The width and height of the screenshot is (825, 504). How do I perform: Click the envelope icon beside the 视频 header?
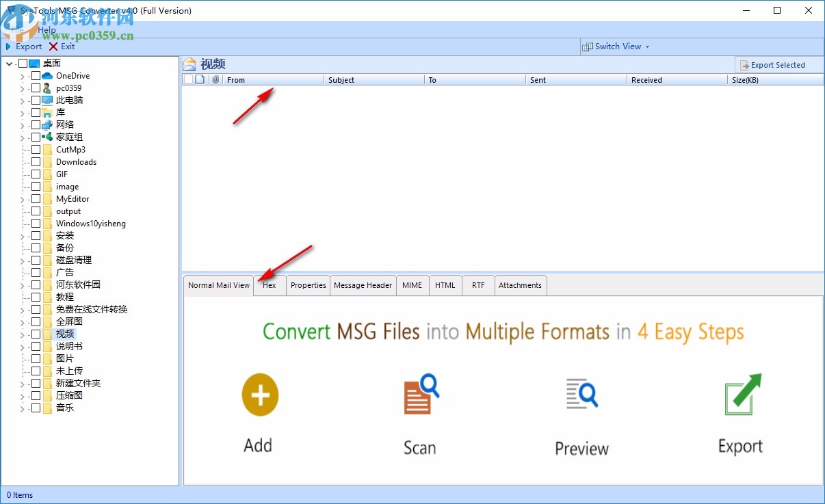click(x=189, y=64)
